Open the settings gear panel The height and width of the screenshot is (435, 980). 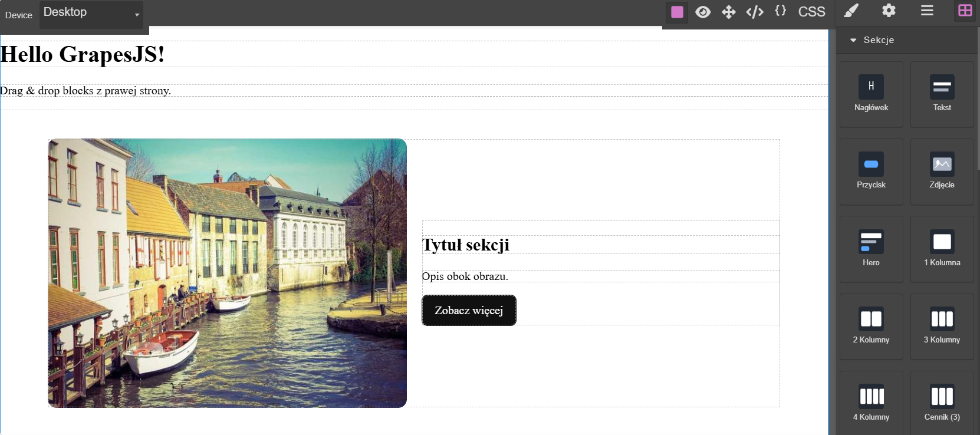[x=889, y=11]
